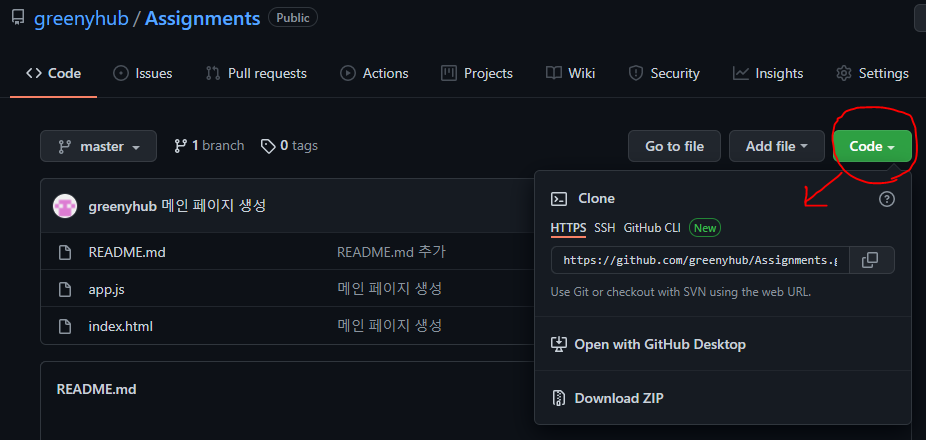Click the Actions play icon
Image resolution: width=926 pixels, height=440 pixels.
pos(348,73)
